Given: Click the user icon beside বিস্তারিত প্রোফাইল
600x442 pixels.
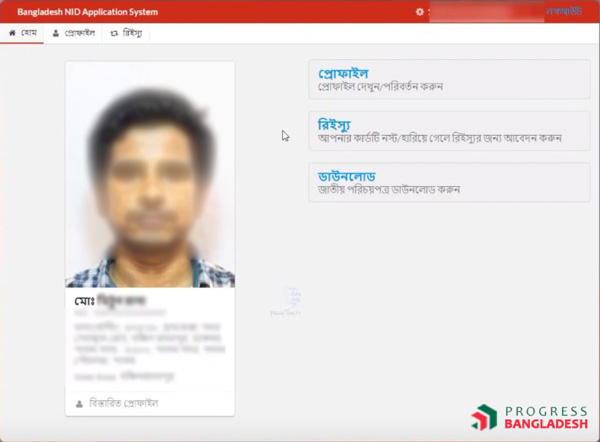Looking at the screenshot, I should (79, 404).
